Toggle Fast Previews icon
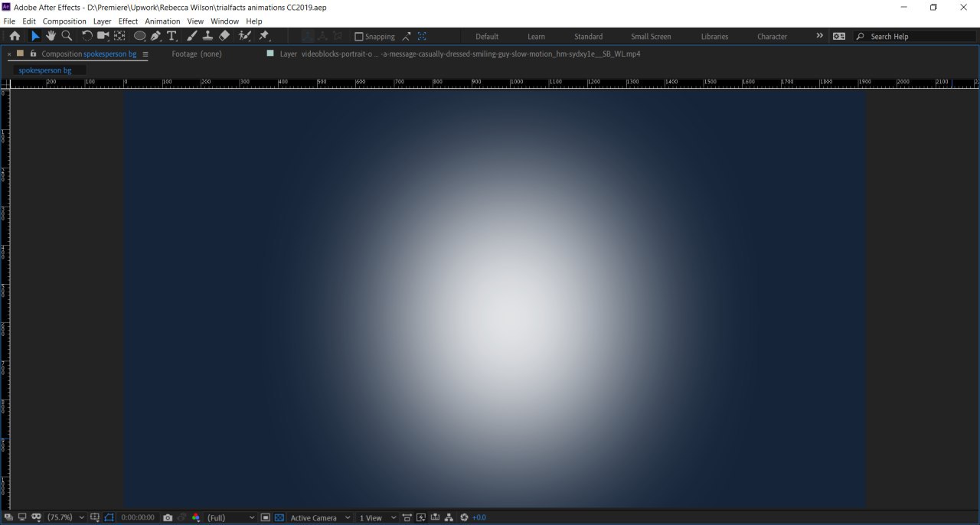Screen dimensions: 980x525 tap(420, 517)
